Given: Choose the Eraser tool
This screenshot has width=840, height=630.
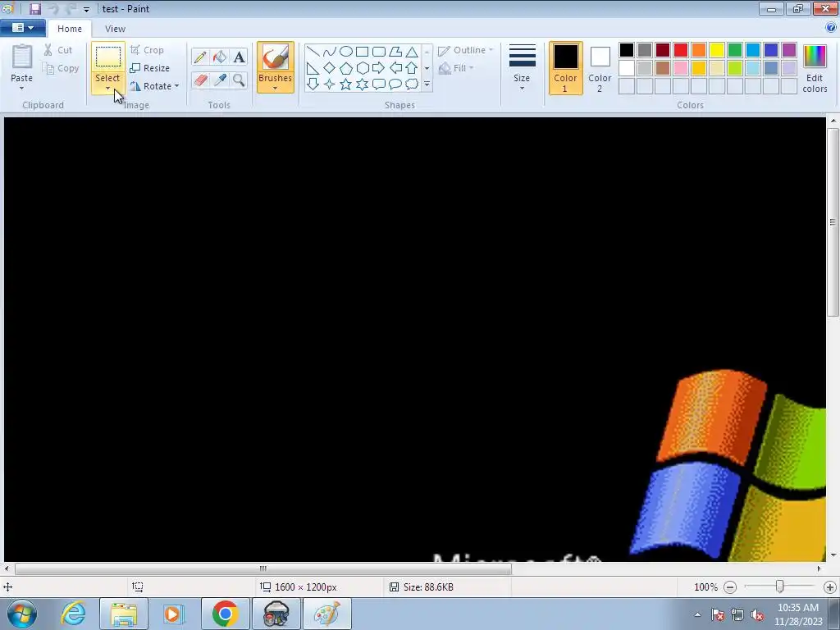Looking at the screenshot, I should (x=200, y=80).
